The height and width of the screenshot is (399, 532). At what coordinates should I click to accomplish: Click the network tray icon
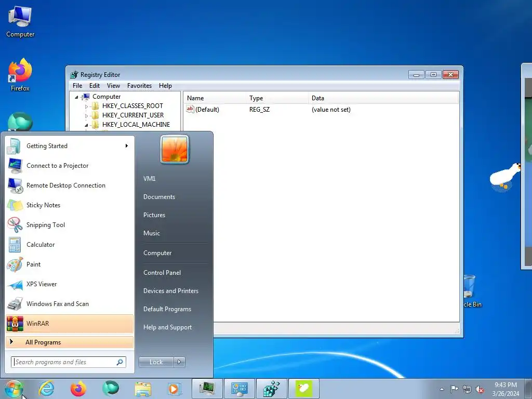467,389
